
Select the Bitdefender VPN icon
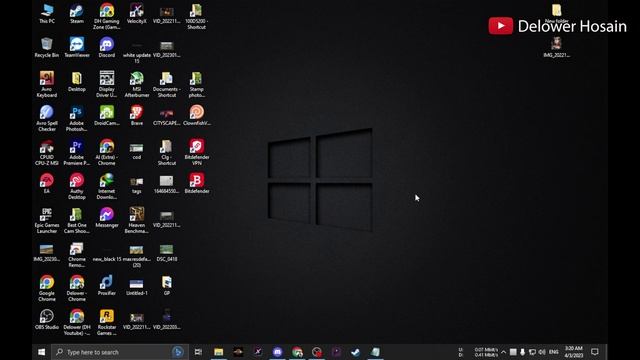[197, 152]
